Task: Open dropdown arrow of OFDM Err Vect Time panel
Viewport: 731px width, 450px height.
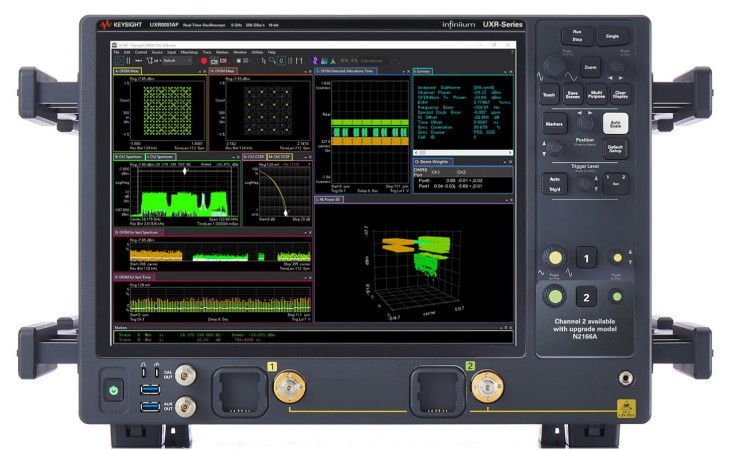Action: 305,277
